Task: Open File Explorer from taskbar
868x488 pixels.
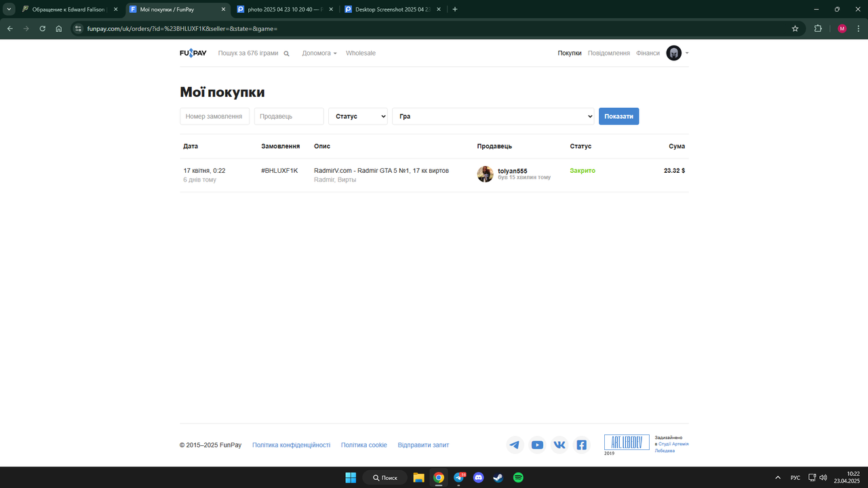Action: point(418,478)
